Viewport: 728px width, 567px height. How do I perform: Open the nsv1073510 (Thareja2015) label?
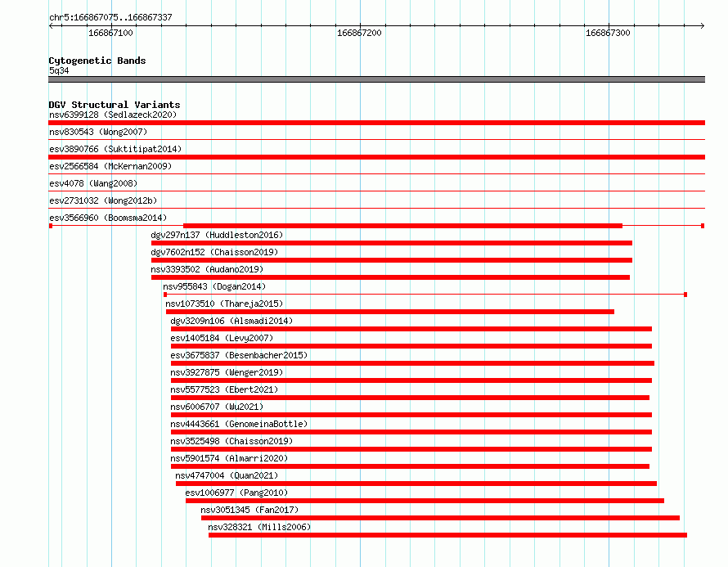pyautogui.click(x=224, y=304)
